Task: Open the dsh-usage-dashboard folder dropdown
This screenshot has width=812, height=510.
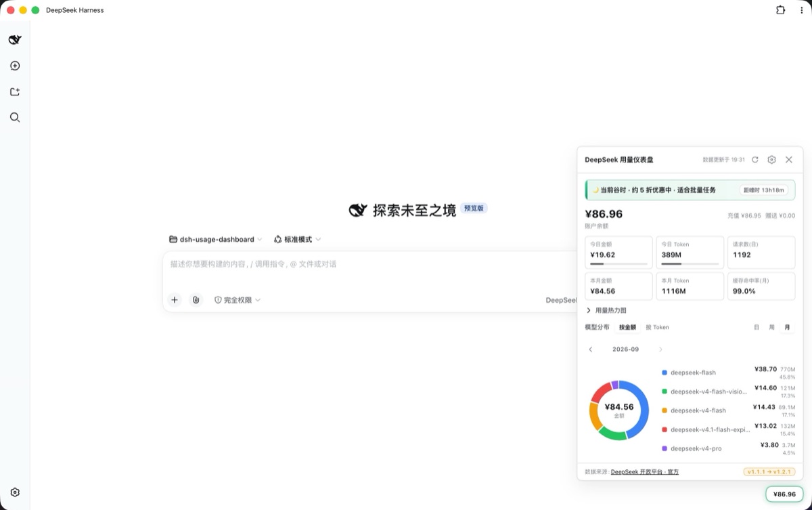Action: tap(216, 239)
